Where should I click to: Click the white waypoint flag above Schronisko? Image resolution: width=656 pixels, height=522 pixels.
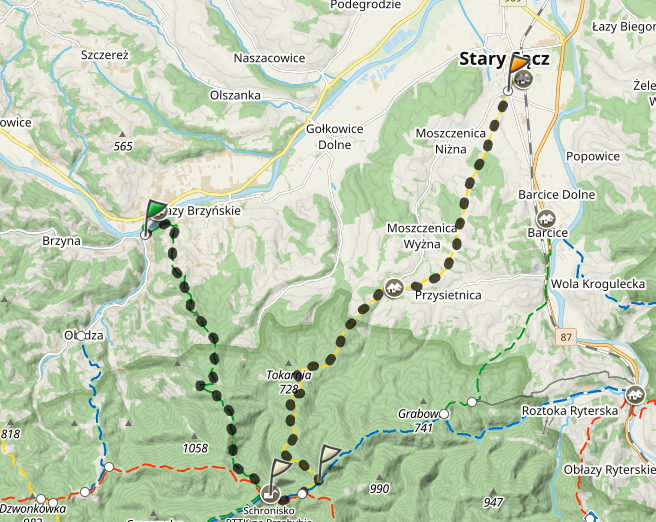click(x=279, y=473)
